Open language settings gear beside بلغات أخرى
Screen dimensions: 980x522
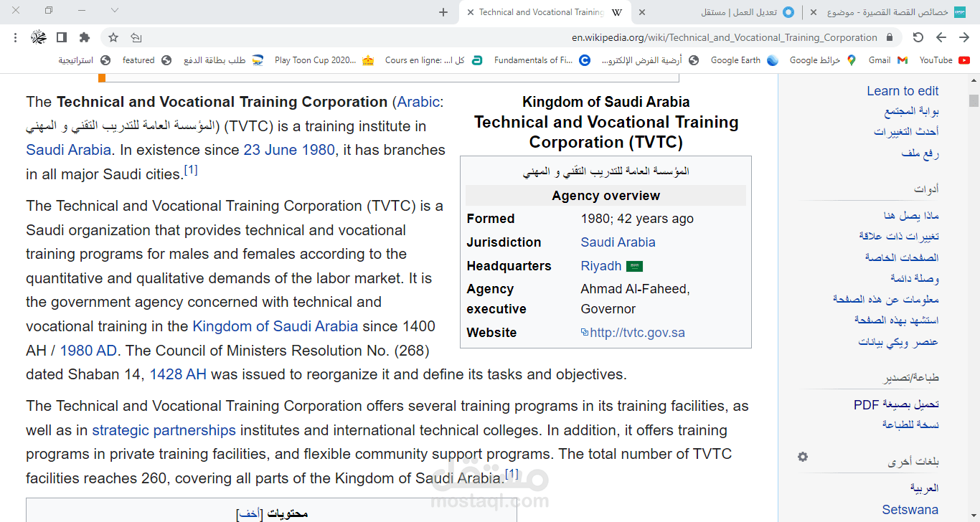pos(803,457)
